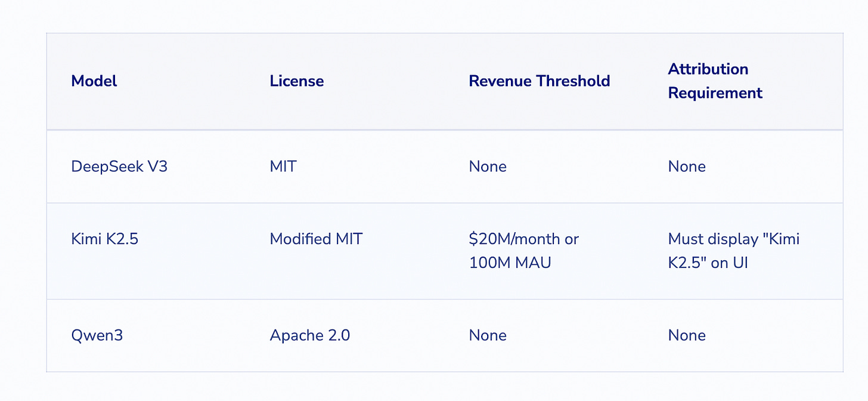
Task: Select the "Qwen3" model cell
Action: point(97,335)
